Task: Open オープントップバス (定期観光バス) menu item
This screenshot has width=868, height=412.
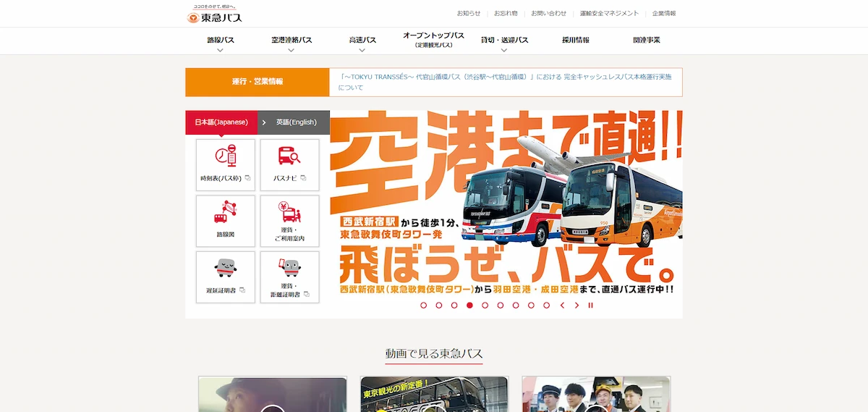Action: coord(433,40)
